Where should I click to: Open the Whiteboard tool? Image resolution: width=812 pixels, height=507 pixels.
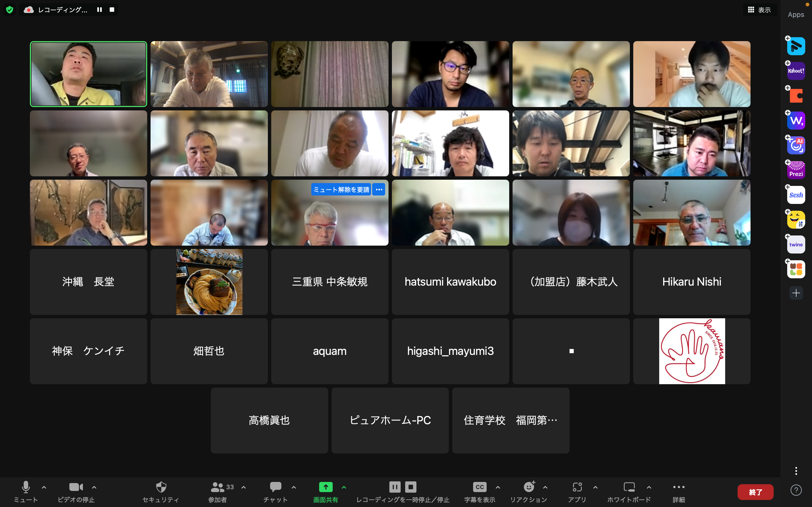(629, 487)
